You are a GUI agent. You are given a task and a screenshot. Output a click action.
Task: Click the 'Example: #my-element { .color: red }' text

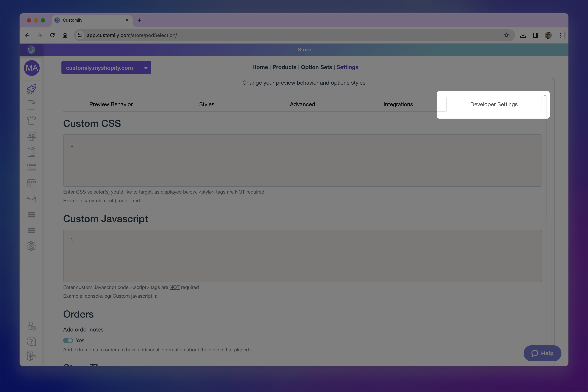(x=103, y=201)
